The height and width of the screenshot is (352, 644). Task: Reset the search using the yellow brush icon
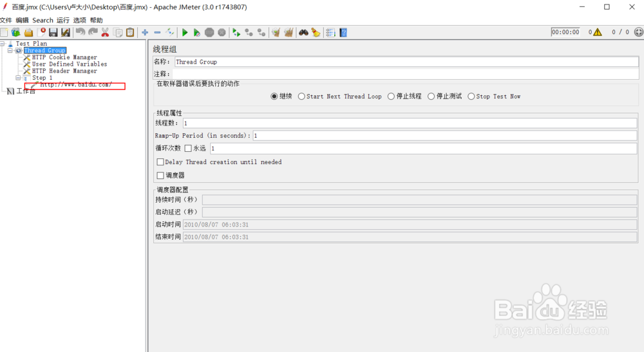click(x=316, y=32)
